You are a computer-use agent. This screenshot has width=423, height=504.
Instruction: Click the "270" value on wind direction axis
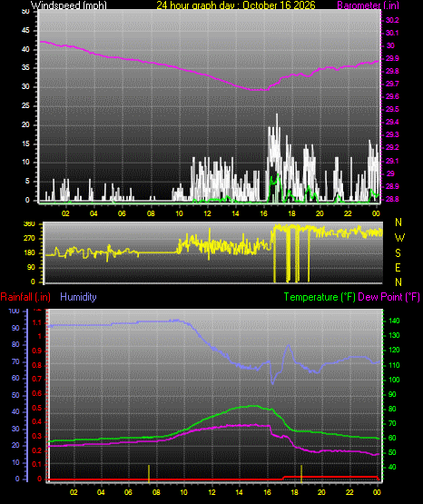29,239
